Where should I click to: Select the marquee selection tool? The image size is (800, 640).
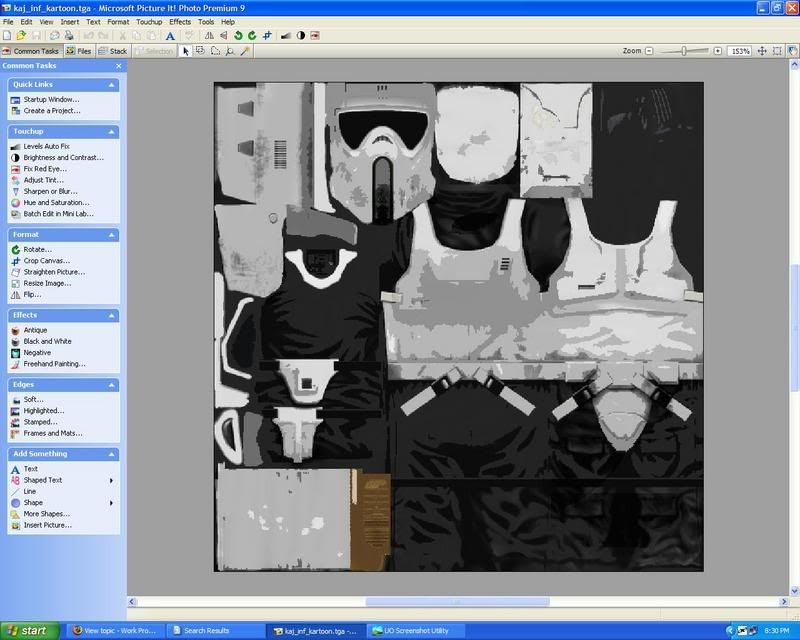(x=200, y=51)
